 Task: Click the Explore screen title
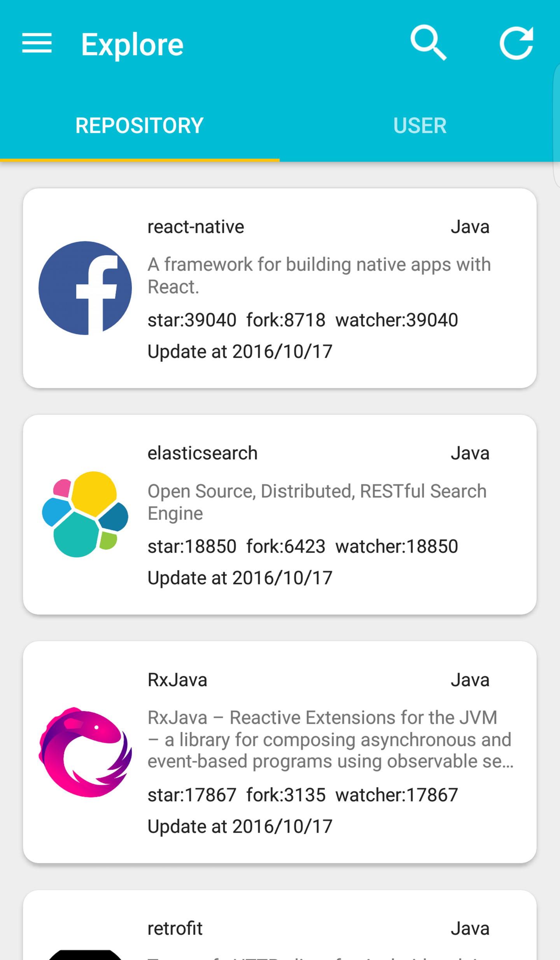pyautogui.click(x=132, y=45)
